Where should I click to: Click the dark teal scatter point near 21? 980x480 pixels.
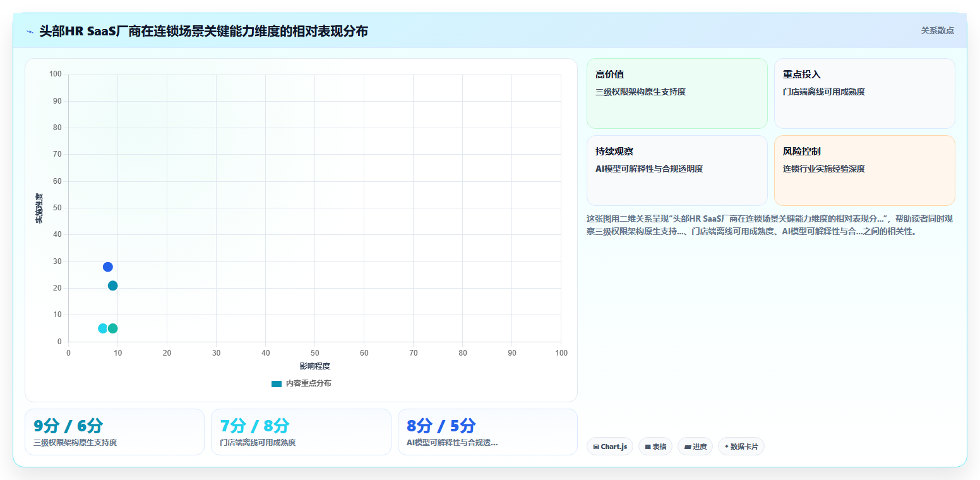point(112,285)
